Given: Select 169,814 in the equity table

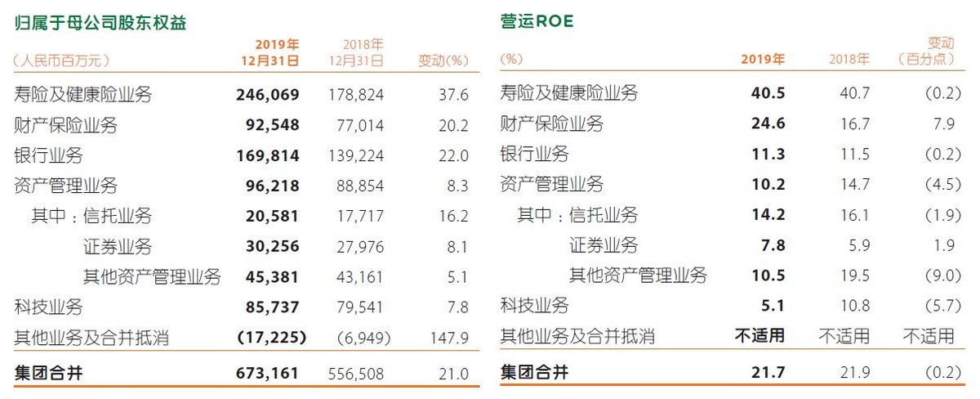Looking at the screenshot, I should pyautogui.click(x=268, y=155).
